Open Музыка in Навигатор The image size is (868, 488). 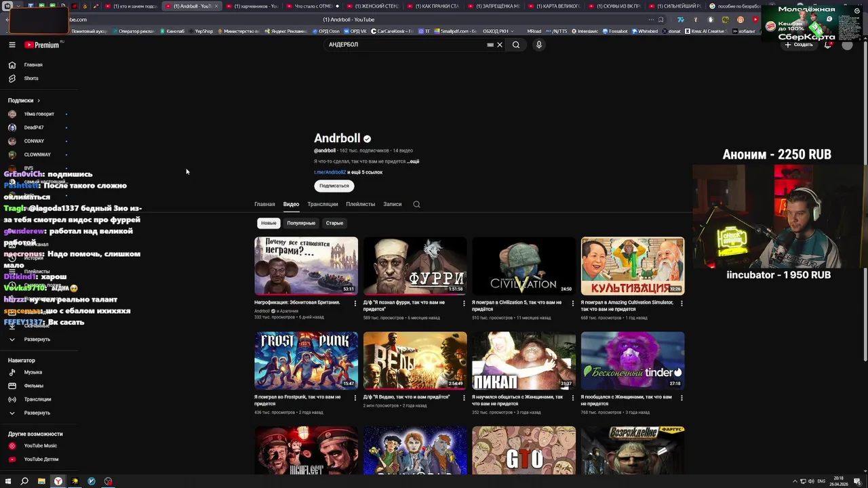tap(33, 372)
